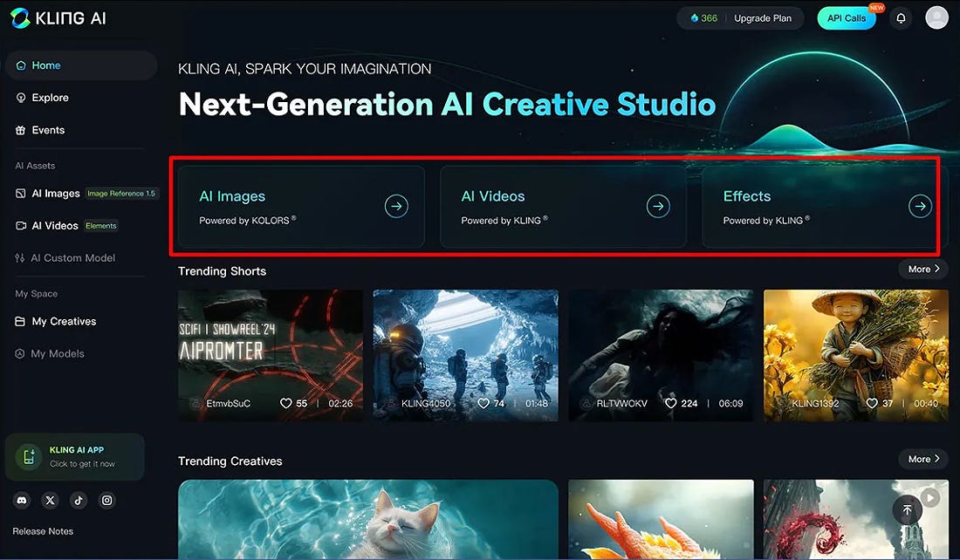Click the Upgrade Plan button

pos(762,18)
